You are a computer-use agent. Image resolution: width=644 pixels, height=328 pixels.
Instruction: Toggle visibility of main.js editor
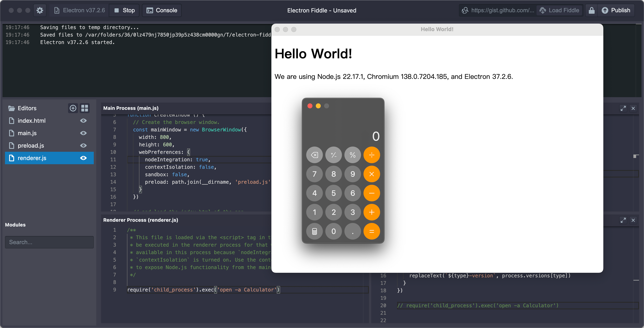tap(83, 133)
